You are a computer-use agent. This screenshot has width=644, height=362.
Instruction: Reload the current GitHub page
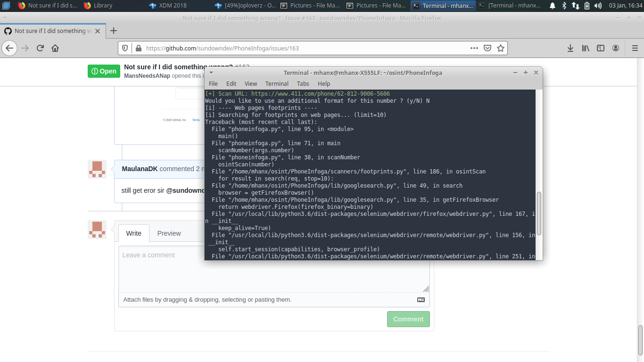click(40, 48)
